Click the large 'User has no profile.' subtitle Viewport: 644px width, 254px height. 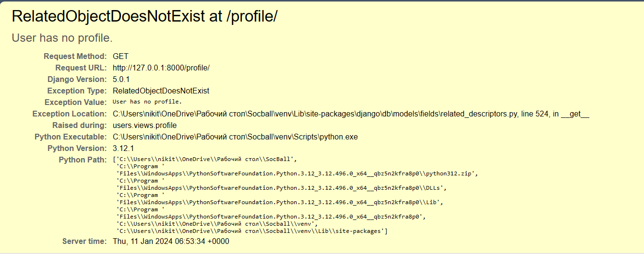point(62,38)
